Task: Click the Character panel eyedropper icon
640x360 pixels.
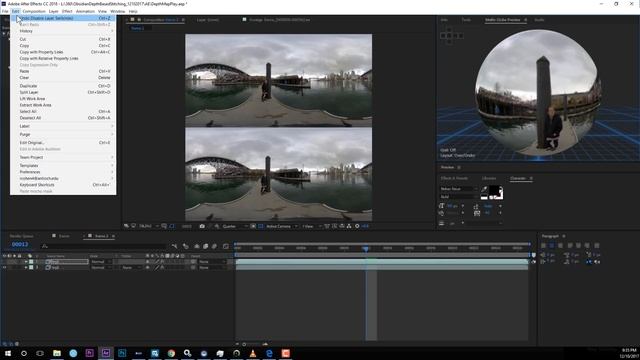Action: click(484, 189)
